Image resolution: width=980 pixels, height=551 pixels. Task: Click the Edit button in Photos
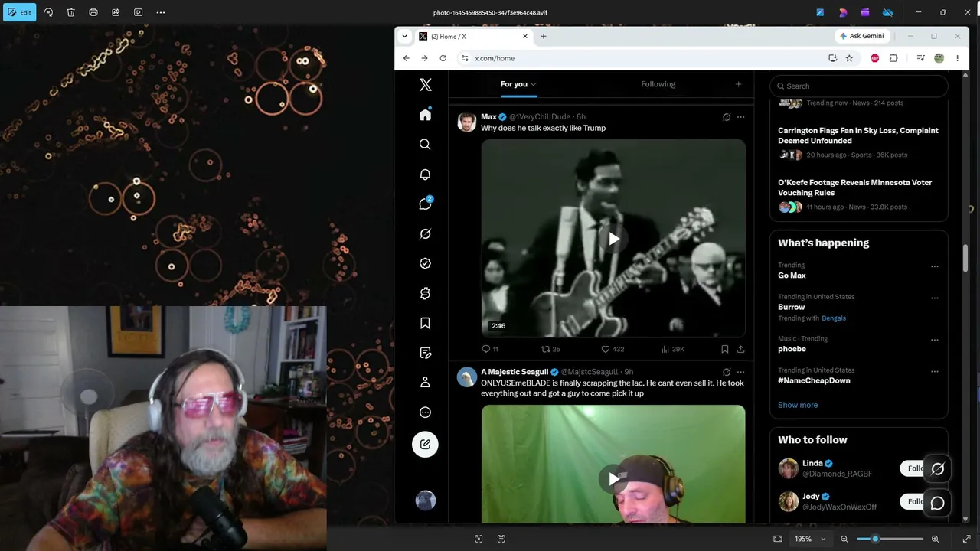(19, 12)
